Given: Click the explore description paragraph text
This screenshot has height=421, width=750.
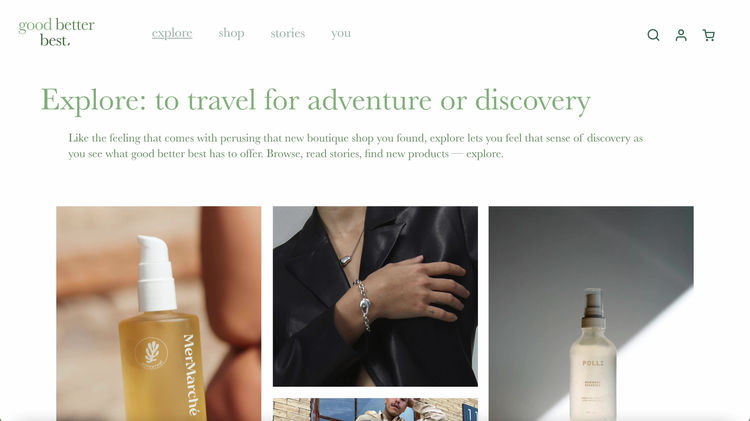Looking at the screenshot, I should point(355,145).
